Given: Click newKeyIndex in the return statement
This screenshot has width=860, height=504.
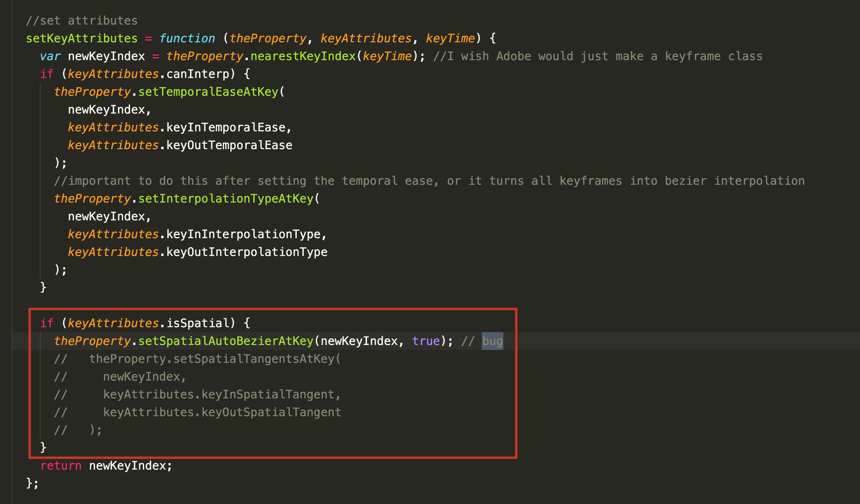Looking at the screenshot, I should tap(128, 465).
